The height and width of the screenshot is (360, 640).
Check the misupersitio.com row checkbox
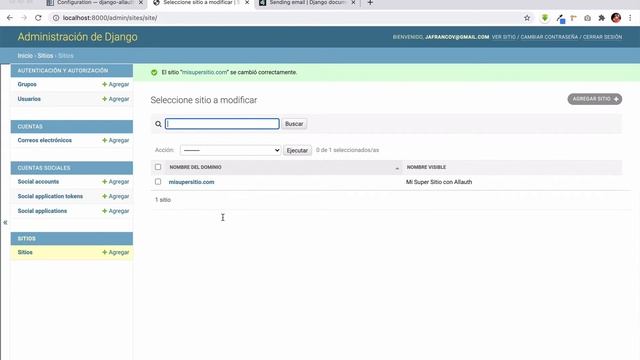click(x=158, y=182)
